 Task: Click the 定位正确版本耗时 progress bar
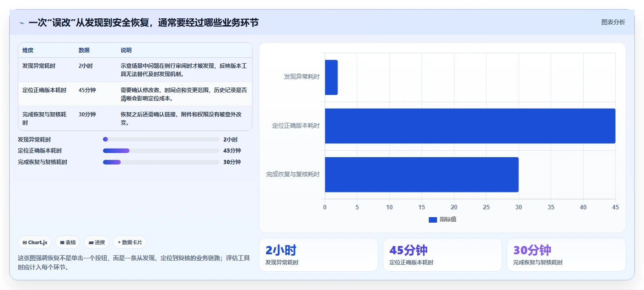[161, 151]
